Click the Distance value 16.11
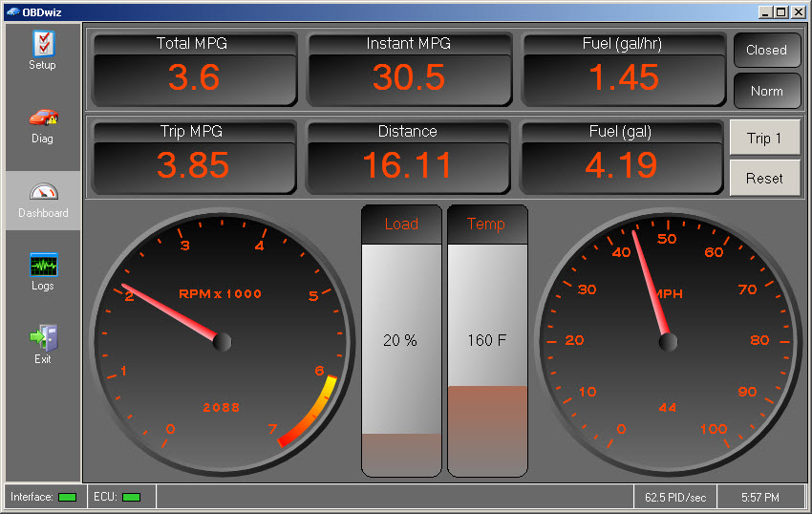The width and height of the screenshot is (812, 514). tap(407, 165)
